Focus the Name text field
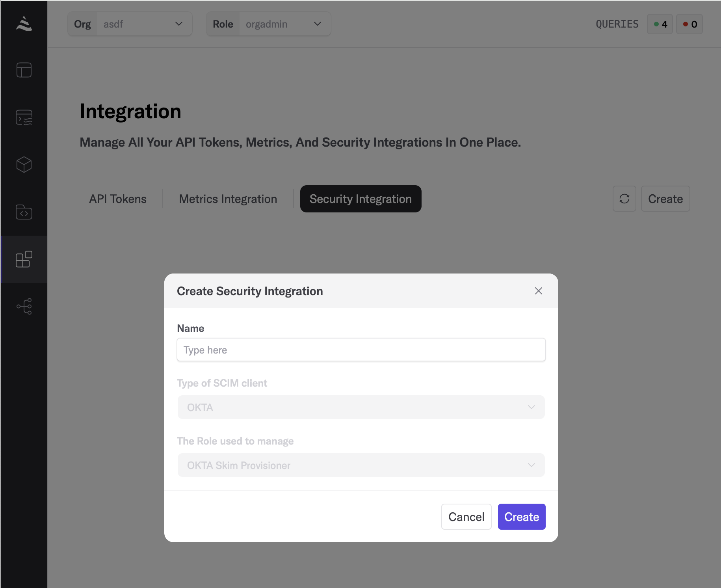 [x=361, y=350]
